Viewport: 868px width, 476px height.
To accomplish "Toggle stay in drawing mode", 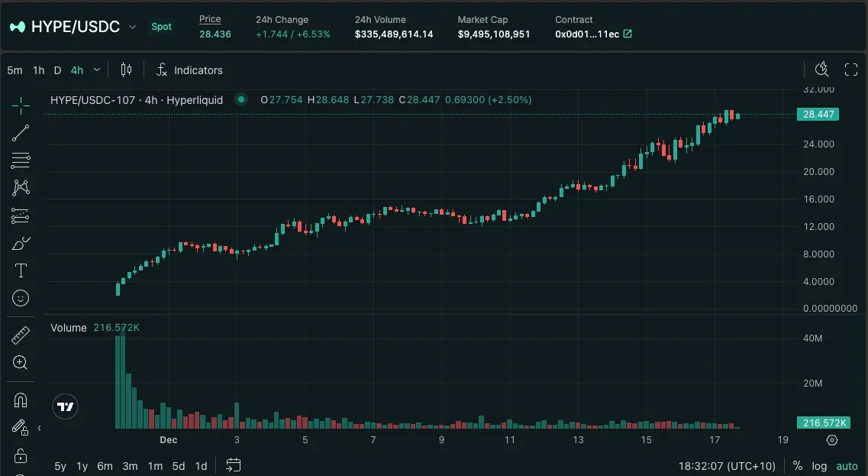I will tap(21, 427).
